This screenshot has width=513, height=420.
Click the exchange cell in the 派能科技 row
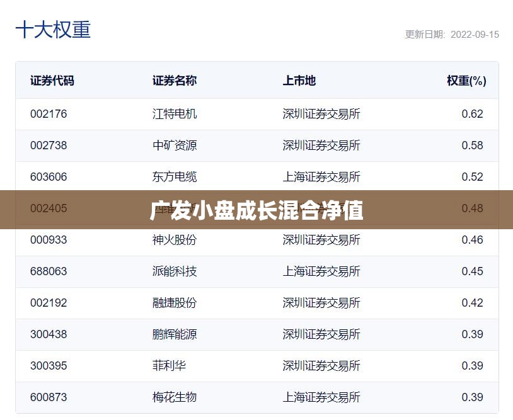(321, 271)
